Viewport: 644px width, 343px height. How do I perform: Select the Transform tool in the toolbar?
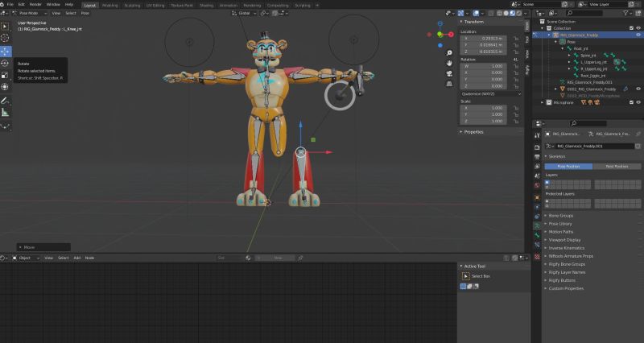5,87
